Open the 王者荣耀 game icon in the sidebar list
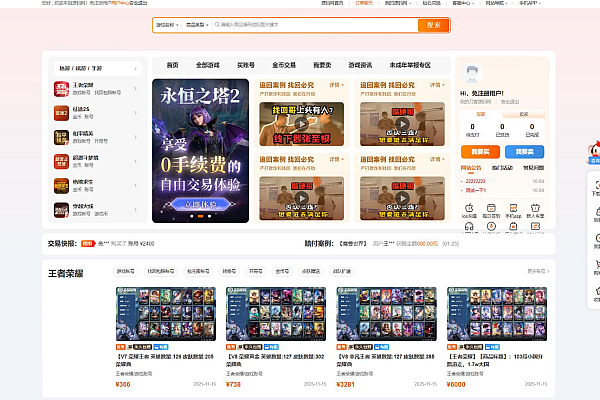Screen dimensions: 600x400 (x=61, y=89)
